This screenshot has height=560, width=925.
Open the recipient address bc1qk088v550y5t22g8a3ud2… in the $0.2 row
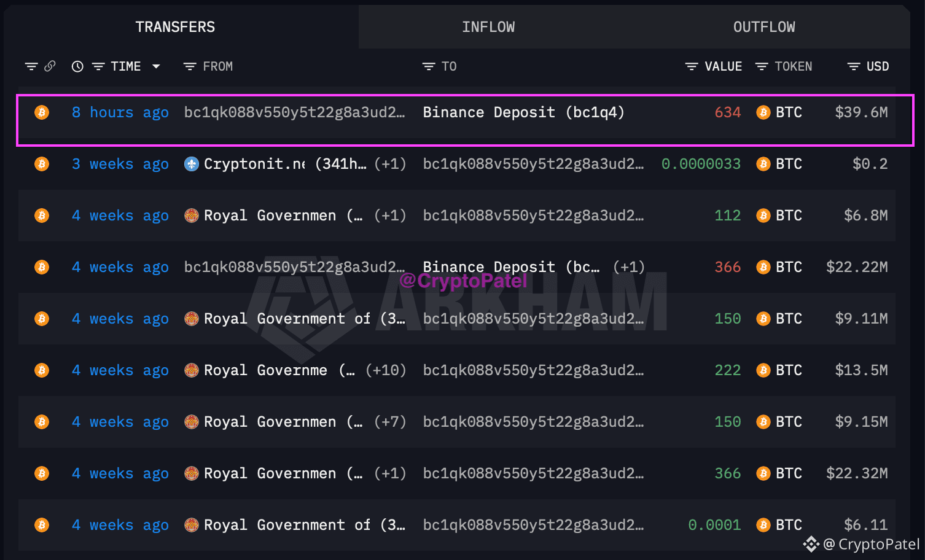pos(533,164)
